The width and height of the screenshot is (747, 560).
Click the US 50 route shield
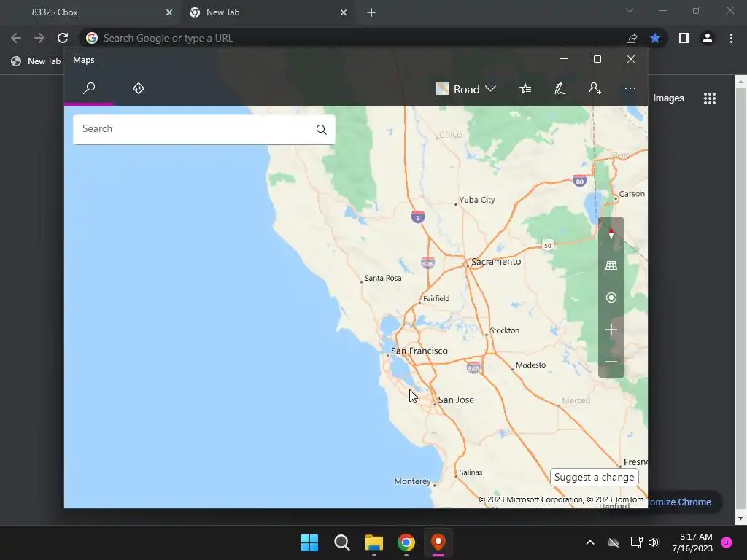pyautogui.click(x=548, y=246)
